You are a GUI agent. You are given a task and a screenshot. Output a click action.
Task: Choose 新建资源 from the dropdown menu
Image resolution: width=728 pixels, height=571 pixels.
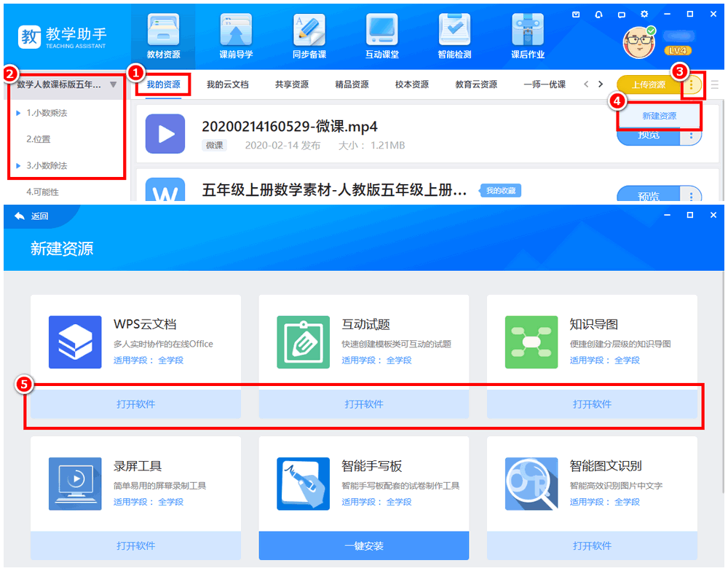[x=659, y=116]
